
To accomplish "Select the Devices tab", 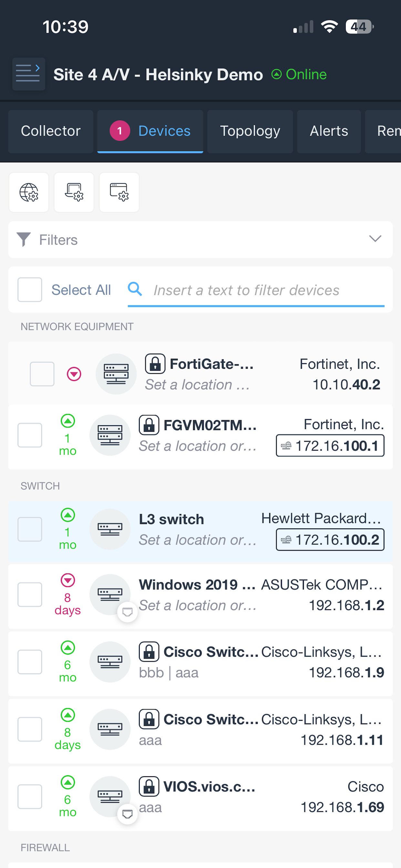I will click(150, 131).
